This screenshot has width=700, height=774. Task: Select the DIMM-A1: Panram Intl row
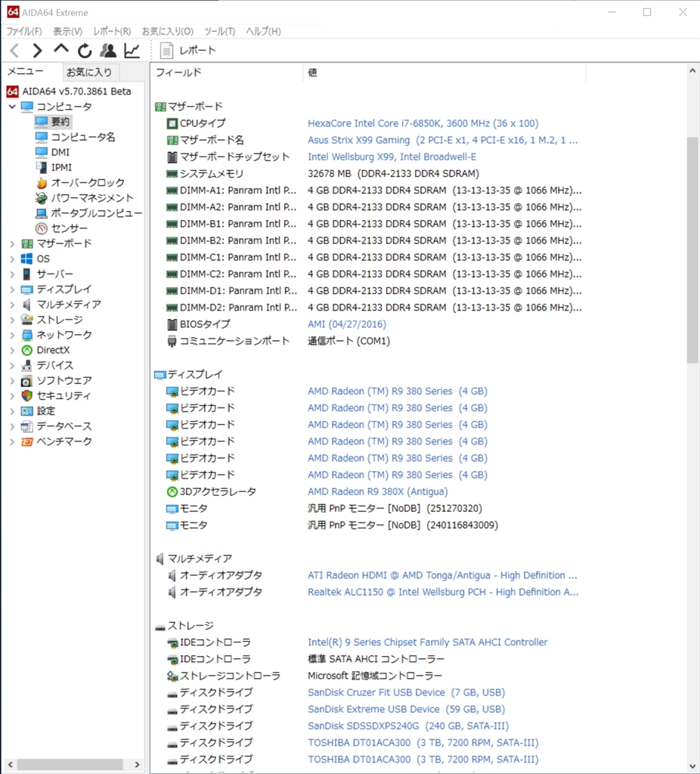point(373,190)
